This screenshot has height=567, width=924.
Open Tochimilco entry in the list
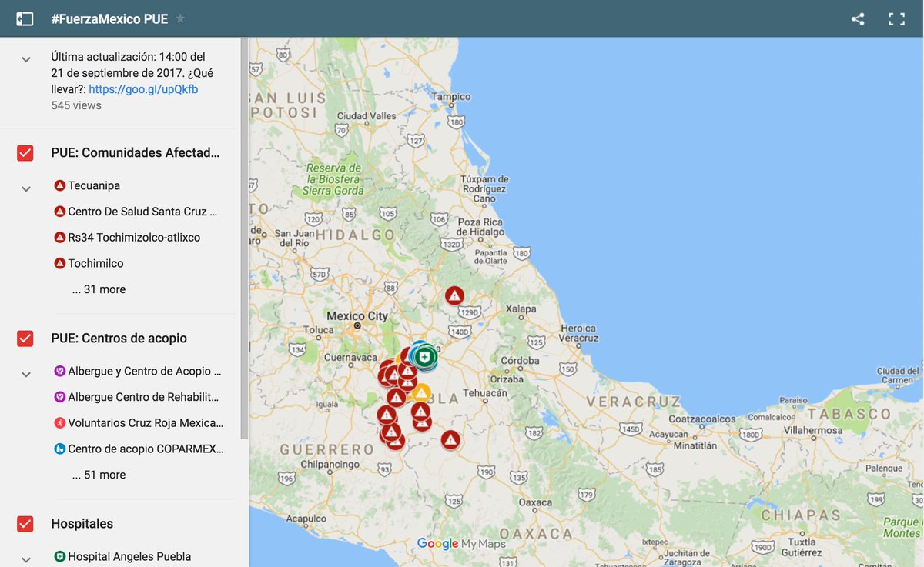click(95, 263)
